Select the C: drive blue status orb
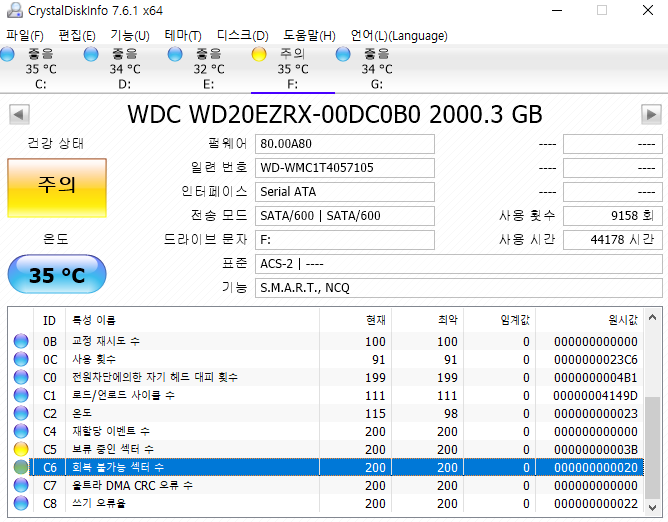Viewport: 668px width, 522px height. [x=8, y=54]
